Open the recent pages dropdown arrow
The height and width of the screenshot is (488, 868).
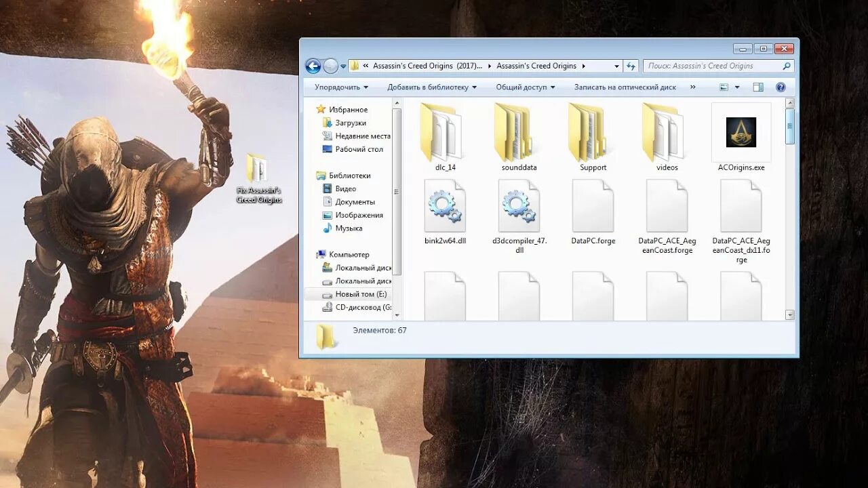click(343, 66)
